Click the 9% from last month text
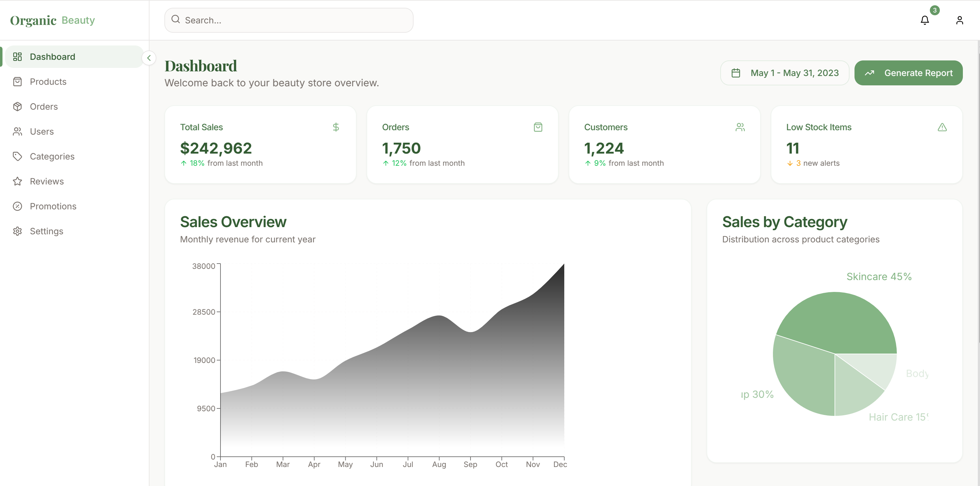 tap(624, 163)
